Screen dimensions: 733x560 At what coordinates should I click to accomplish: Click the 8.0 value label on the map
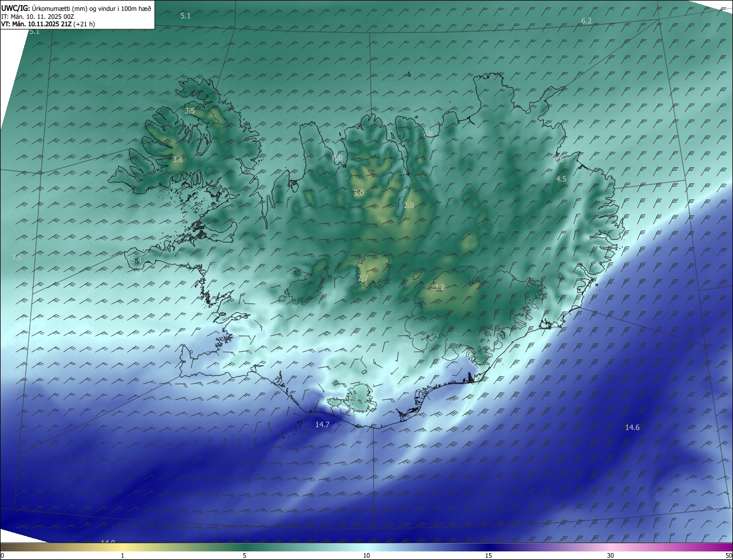point(337,157)
